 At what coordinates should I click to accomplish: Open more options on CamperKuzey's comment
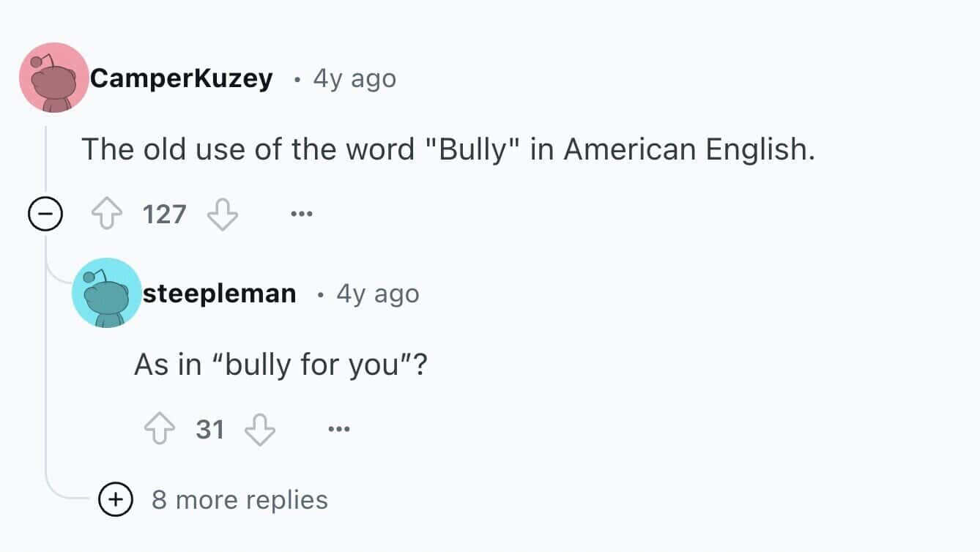point(300,215)
